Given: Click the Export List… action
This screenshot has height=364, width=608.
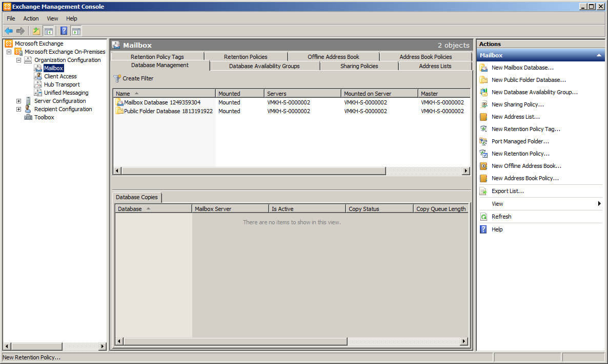Looking at the screenshot, I should tap(508, 191).
